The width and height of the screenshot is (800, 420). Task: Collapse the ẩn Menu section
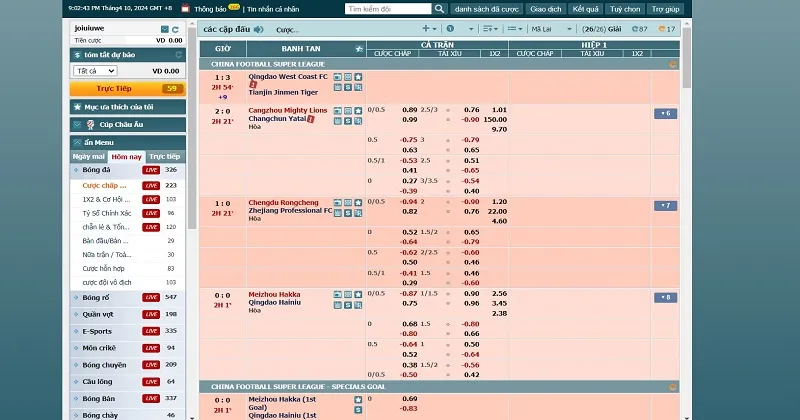click(x=77, y=141)
